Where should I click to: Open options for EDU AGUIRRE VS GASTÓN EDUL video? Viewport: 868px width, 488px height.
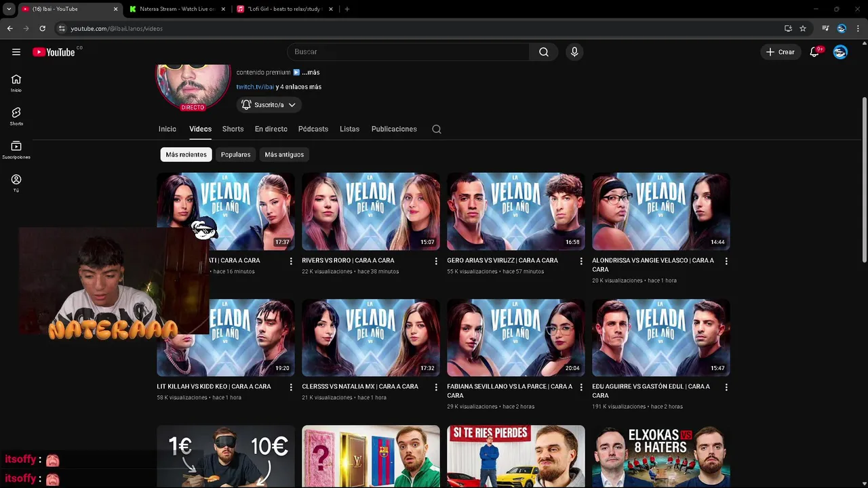(x=726, y=387)
